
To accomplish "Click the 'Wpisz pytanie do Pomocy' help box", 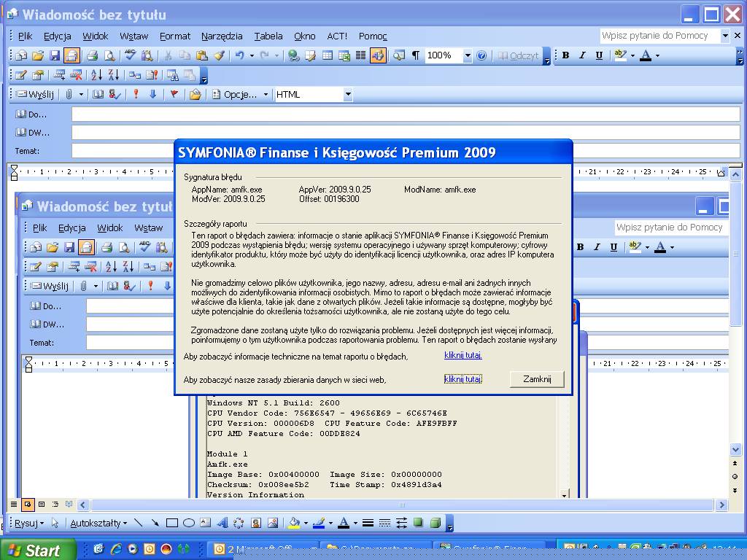I will (660, 36).
